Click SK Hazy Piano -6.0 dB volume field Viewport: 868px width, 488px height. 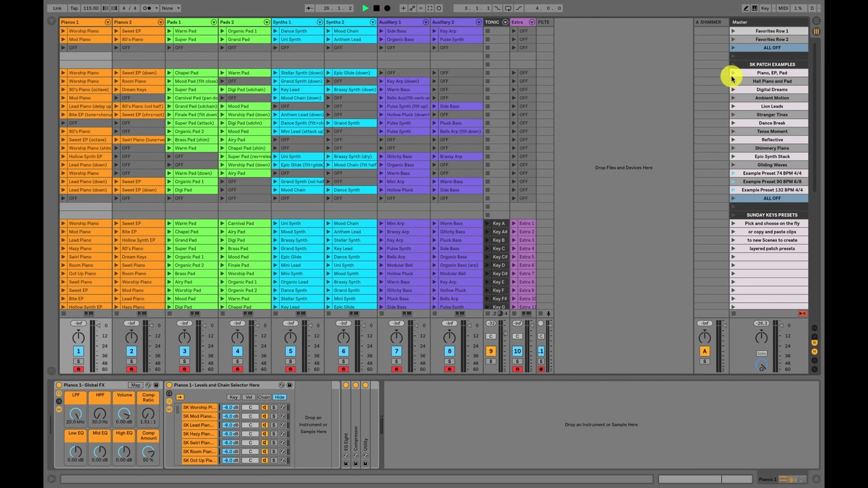(x=231, y=434)
